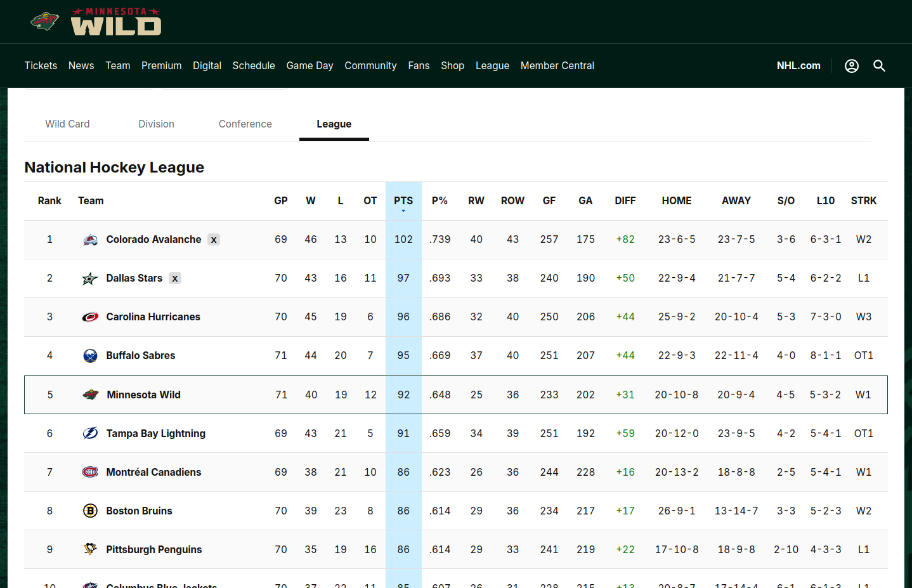Click the search magnifier icon
The height and width of the screenshot is (588, 912).
click(879, 66)
